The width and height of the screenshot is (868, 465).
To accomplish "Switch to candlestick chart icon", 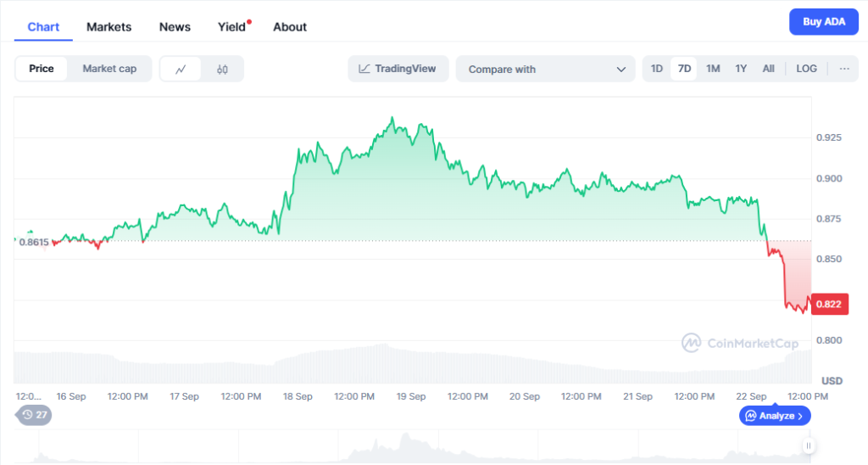I will [x=222, y=70].
